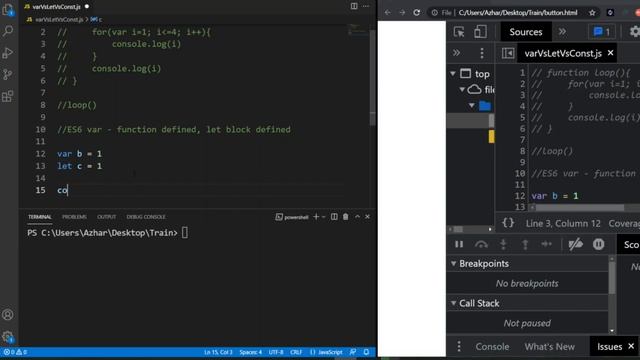Maximize the terminal panel with the caret

coord(357,217)
